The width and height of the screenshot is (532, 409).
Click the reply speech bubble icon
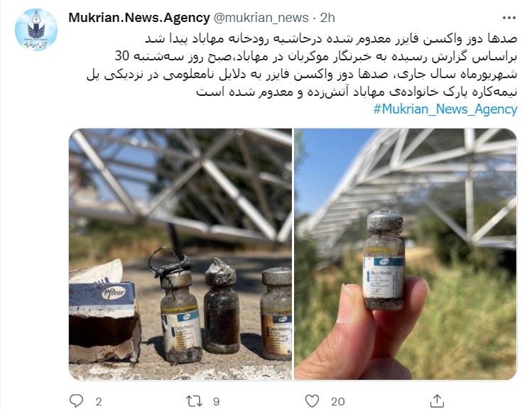tap(76, 401)
